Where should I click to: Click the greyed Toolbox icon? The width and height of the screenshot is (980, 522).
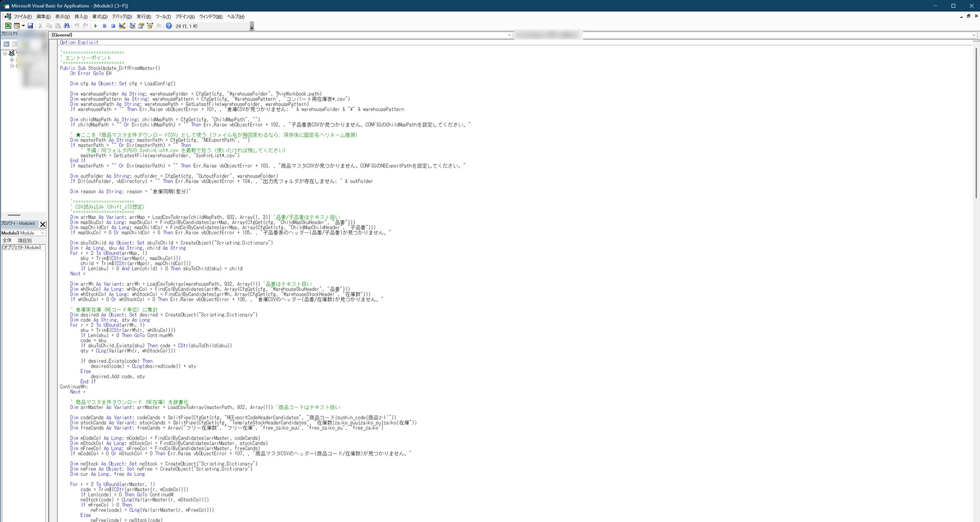(x=159, y=26)
